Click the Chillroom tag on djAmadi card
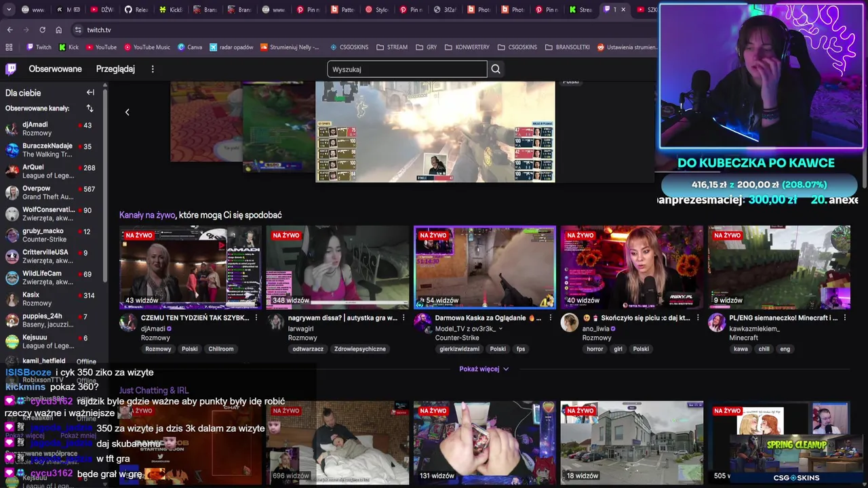 point(221,349)
